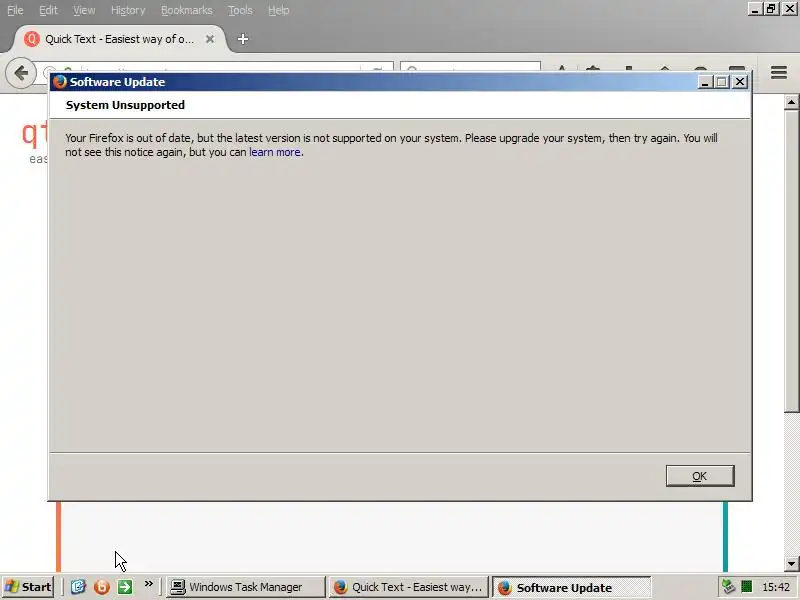Click the Start button

(29, 587)
